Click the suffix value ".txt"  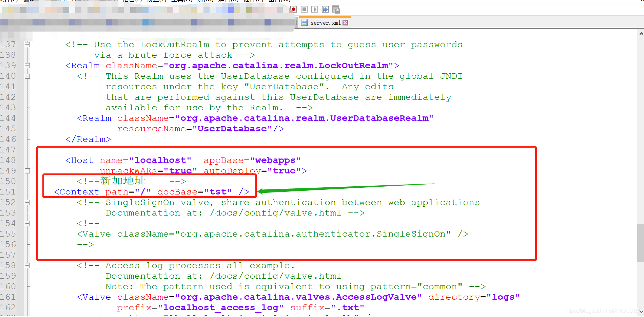coord(347,307)
